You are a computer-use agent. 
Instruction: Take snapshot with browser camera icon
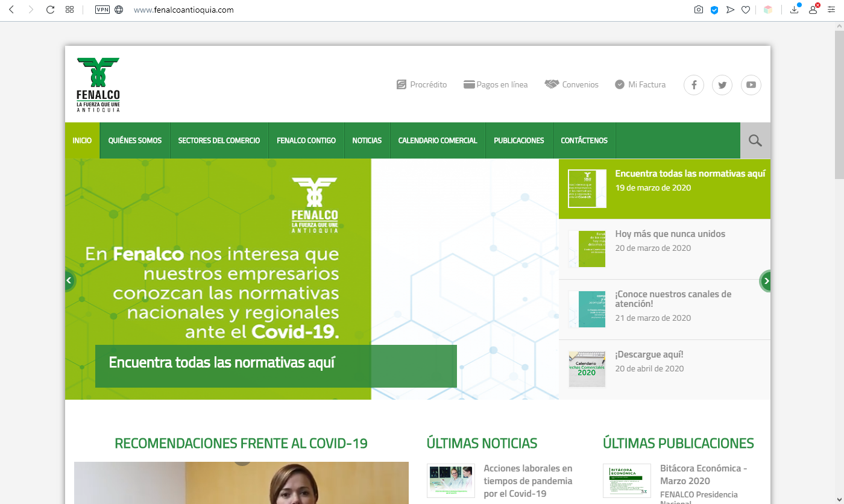coord(698,10)
